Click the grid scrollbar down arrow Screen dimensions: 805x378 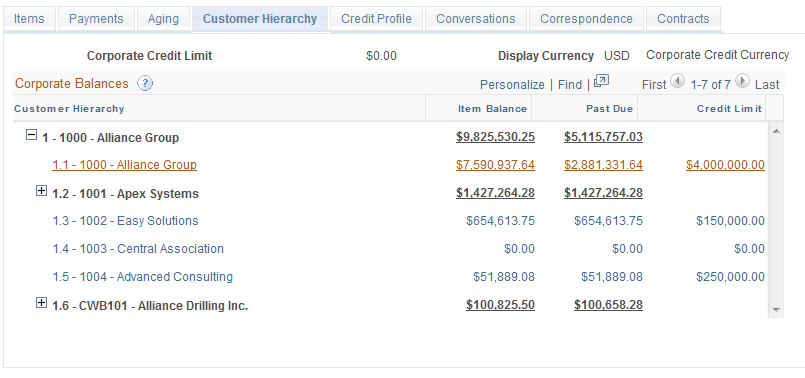(x=776, y=310)
